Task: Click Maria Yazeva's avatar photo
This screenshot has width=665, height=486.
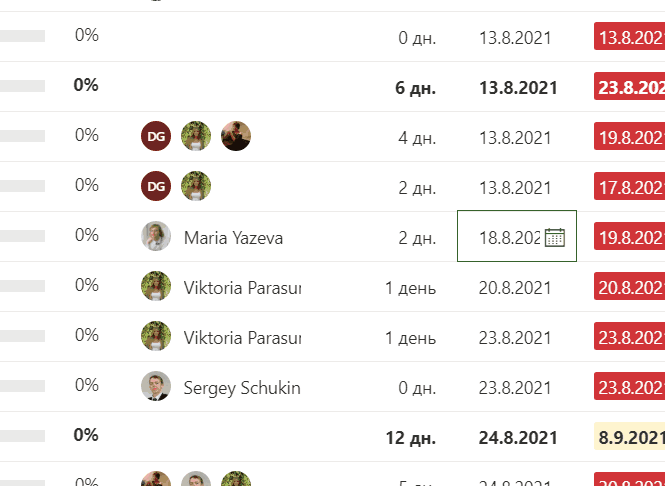Action: [x=156, y=236]
